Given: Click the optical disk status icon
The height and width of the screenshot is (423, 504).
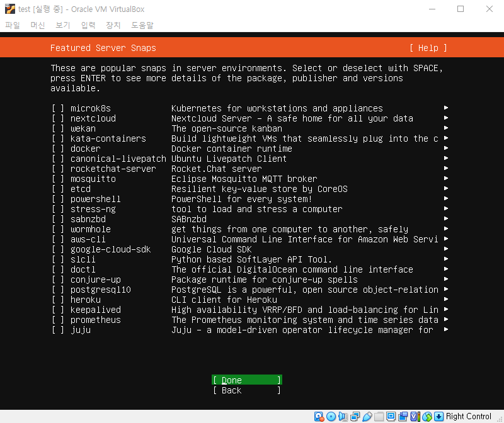Looking at the screenshot, I should pos(331,417).
